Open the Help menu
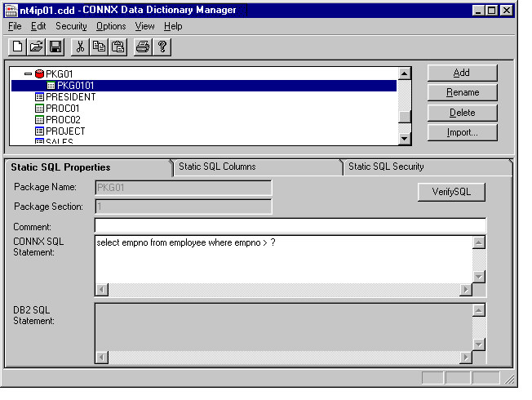The height and width of the screenshot is (400, 532). coord(173,26)
